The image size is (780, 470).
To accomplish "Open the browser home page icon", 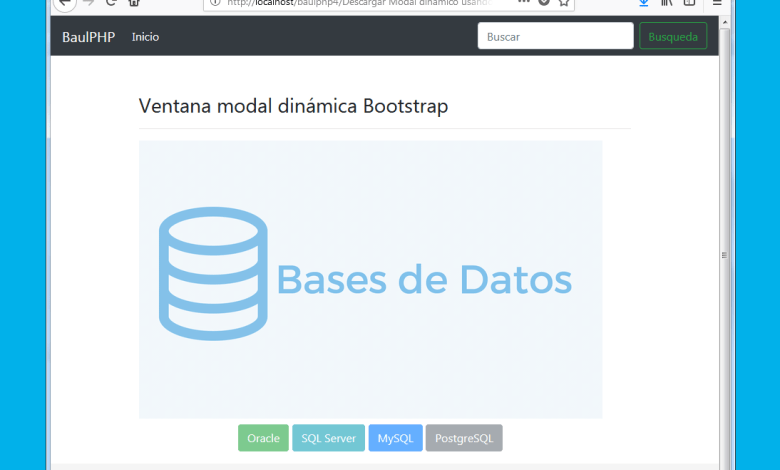I will click(x=134, y=2).
